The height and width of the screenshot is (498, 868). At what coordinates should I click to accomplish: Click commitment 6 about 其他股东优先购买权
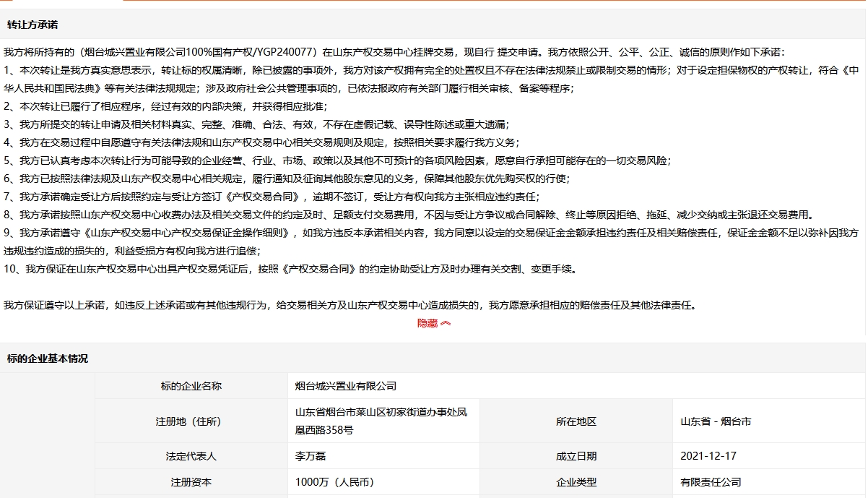click(287, 179)
